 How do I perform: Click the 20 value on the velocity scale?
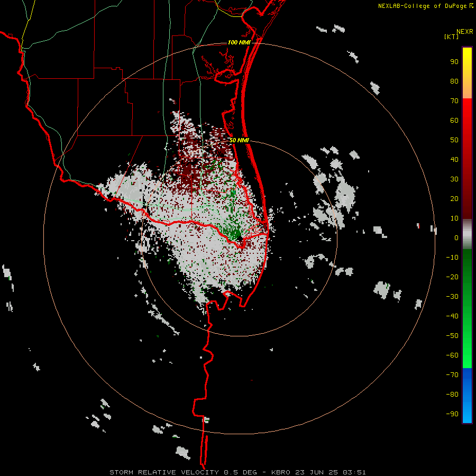point(454,198)
